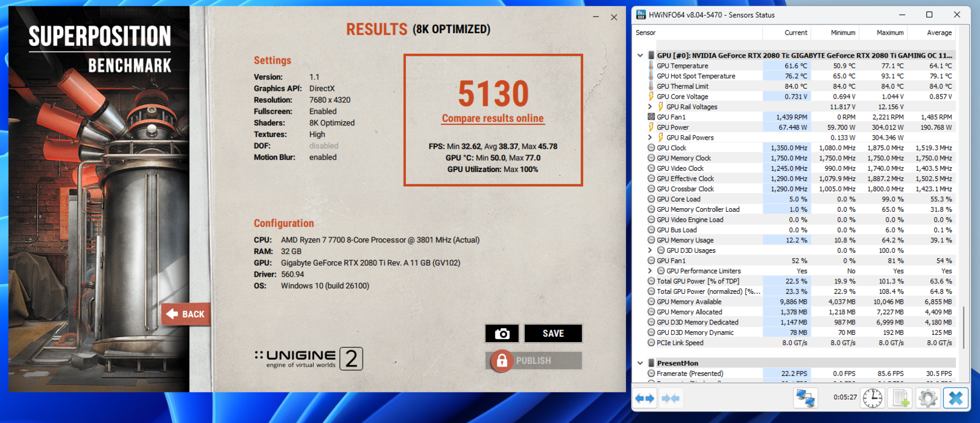This screenshot has height=423, width=980.
Task: Click the lightning icon beside GPU Power
Action: (650, 127)
